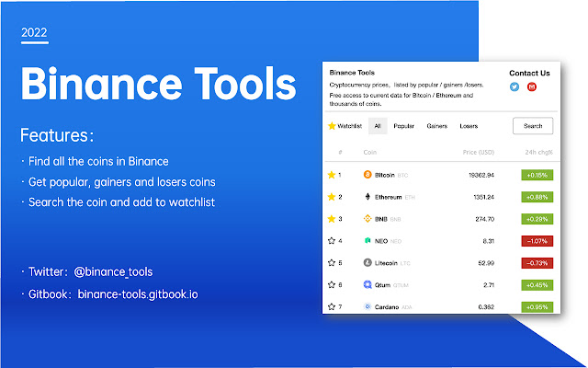Click the 24h chg% column header
Screen dimensions: 588x368
[539, 152]
